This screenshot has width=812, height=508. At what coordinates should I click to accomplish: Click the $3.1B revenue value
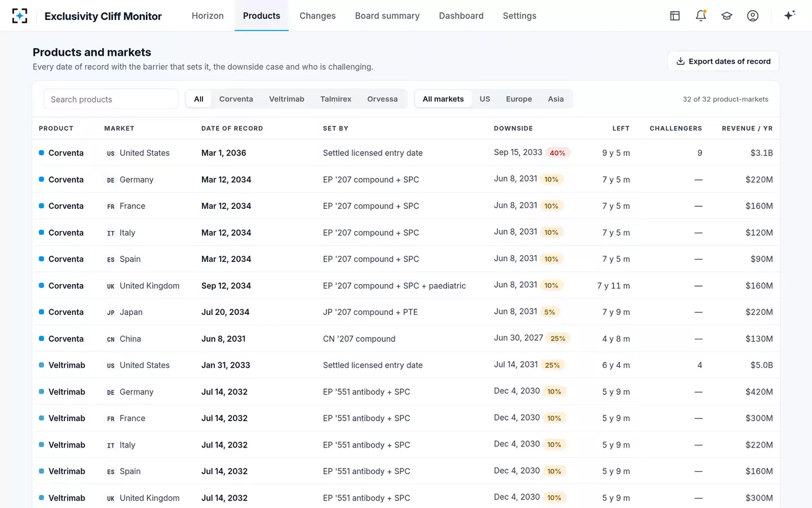point(762,153)
